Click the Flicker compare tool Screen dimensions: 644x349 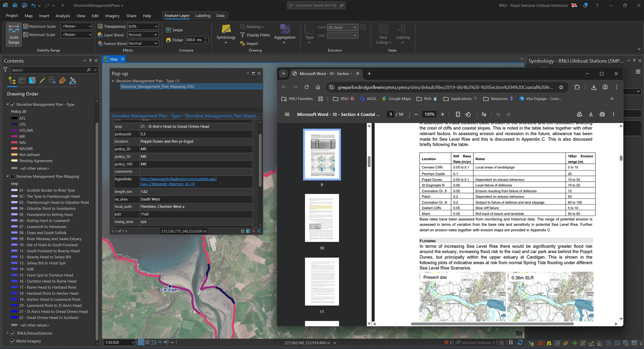(x=175, y=40)
